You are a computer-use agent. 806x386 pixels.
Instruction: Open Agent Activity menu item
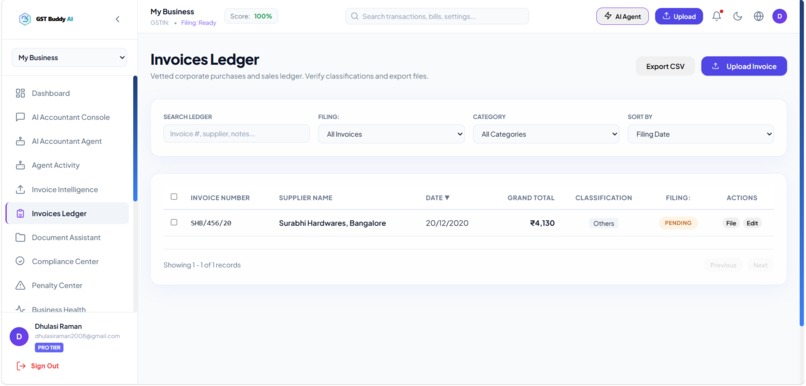point(67,165)
